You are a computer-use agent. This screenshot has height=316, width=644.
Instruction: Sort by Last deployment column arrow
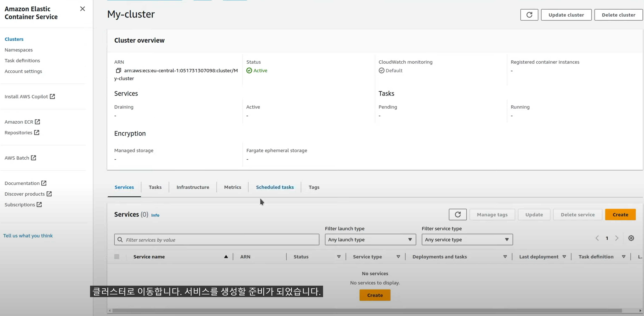pos(564,257)
